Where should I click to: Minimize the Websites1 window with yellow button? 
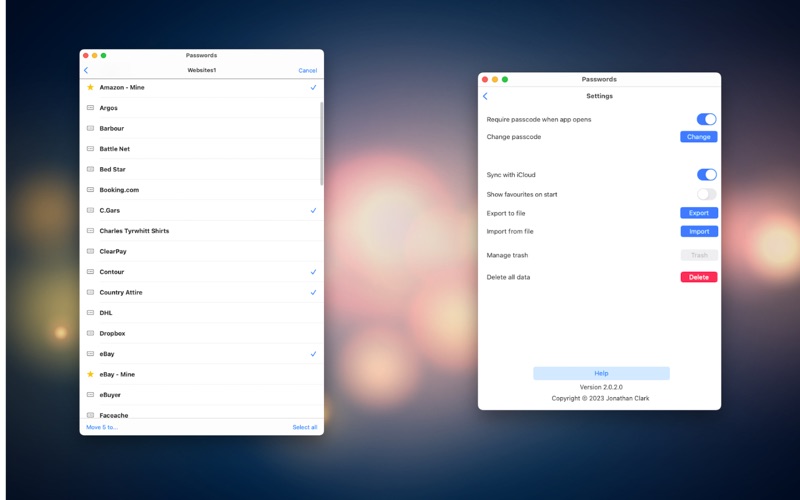click(94, 55)
